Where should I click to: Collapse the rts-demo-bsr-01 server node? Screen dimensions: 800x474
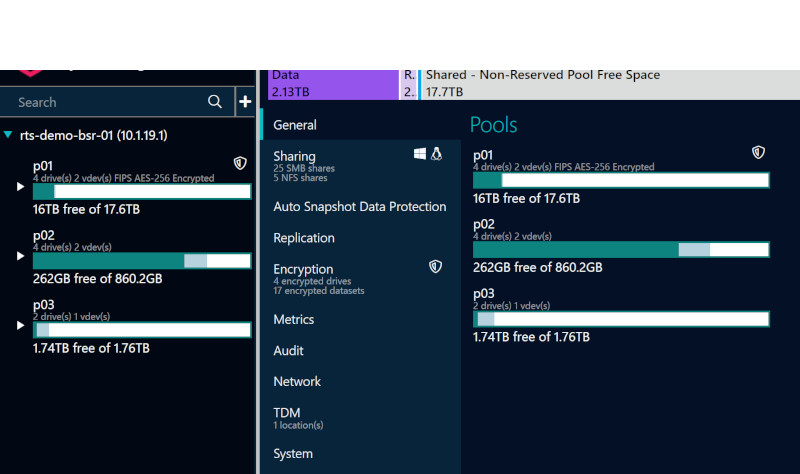tap(8, 135)
